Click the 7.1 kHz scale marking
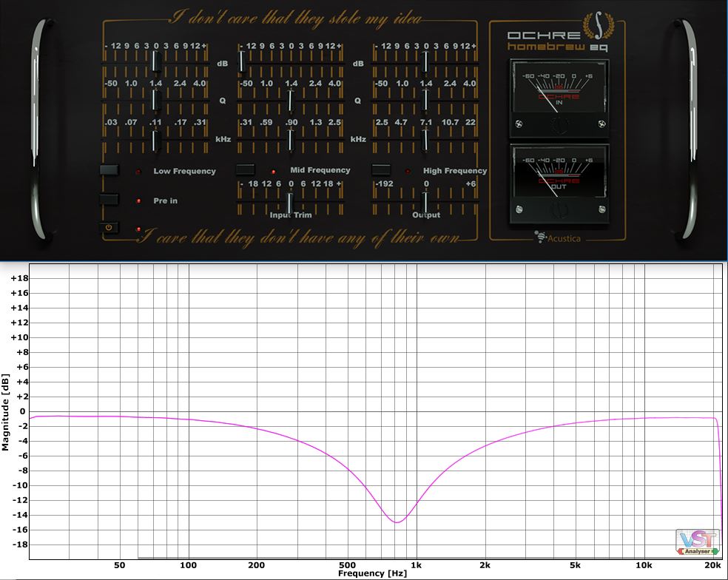The height and width of the screenshot is (580, 728). click(425, 122)
